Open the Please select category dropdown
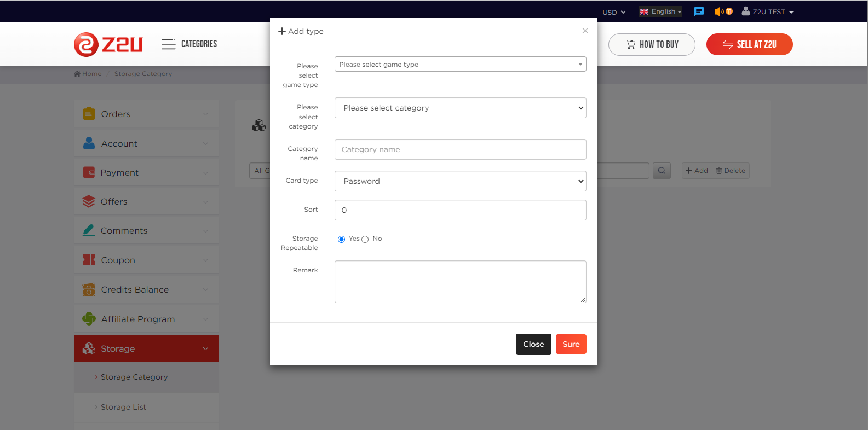868x430 pixels. tap(460, 108)
